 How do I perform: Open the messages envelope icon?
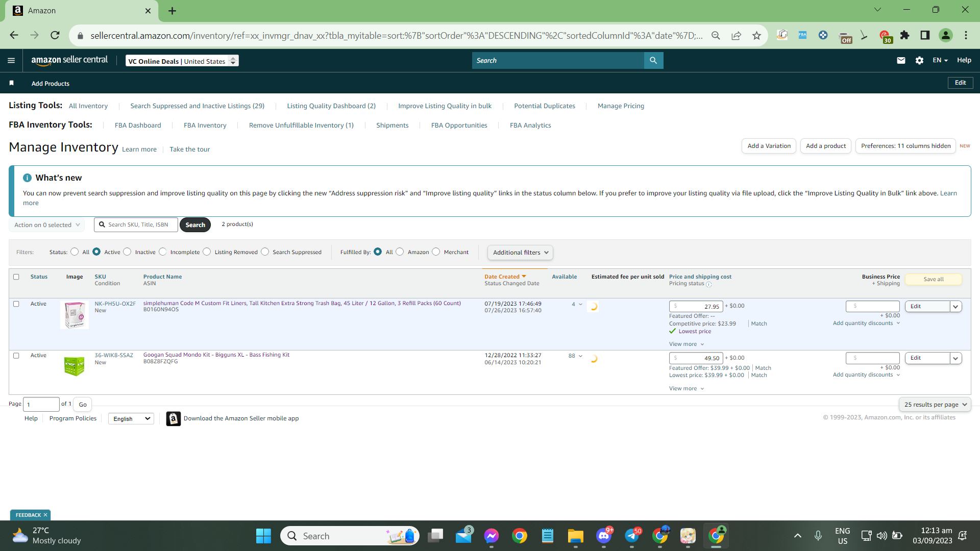click(x=901, y=60)
